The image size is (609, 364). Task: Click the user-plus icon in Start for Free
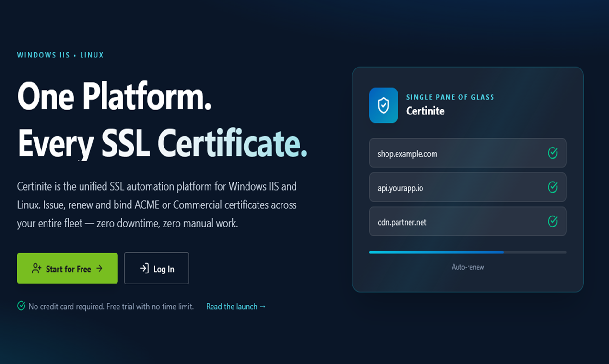[x=36, y=268]
